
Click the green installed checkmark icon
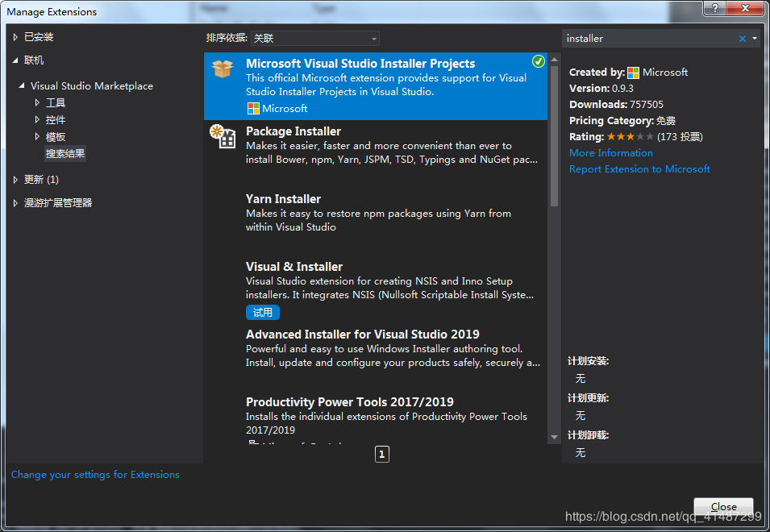[539, 61]
